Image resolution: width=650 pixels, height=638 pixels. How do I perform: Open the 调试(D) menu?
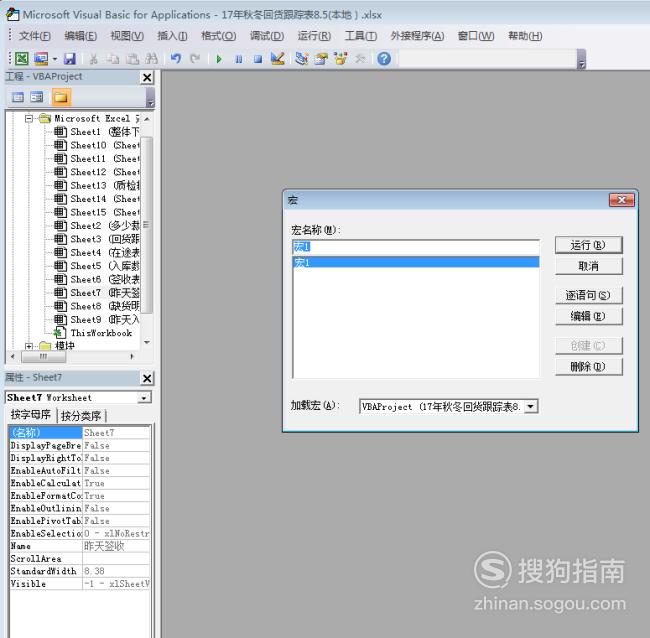click(x=267, y=36)
